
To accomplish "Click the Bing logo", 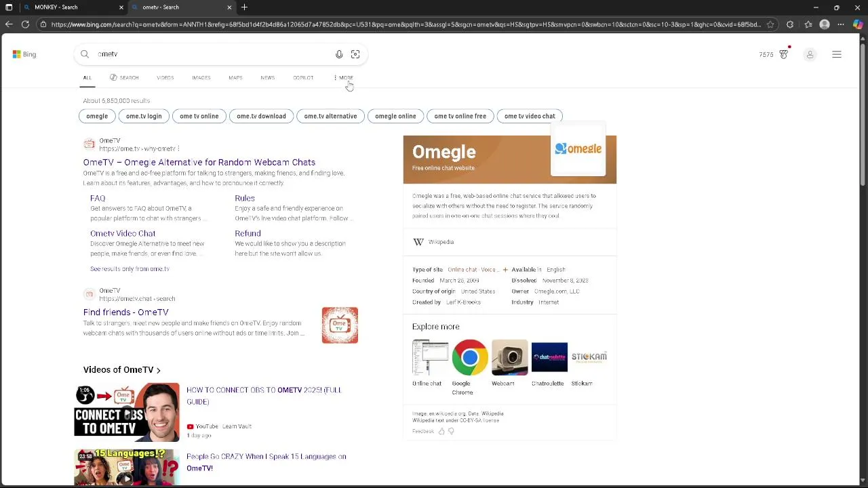I will (x=24, y=54).
